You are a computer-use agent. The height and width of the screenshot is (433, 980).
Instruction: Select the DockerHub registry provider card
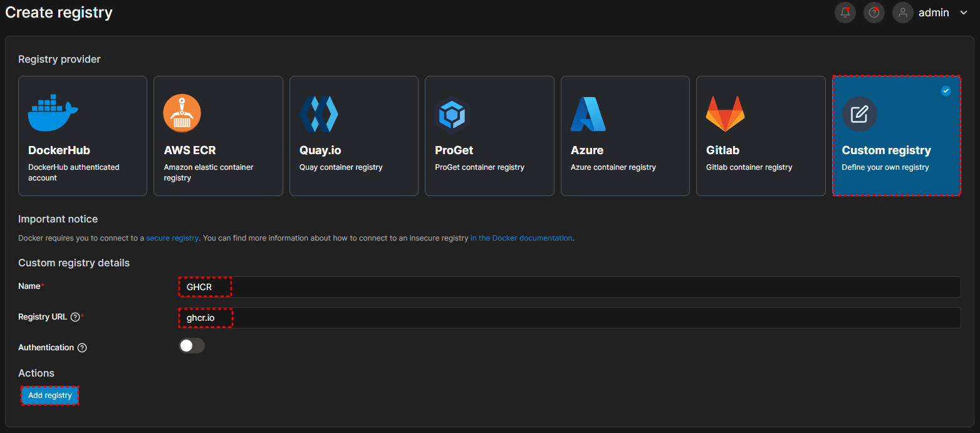83,136
